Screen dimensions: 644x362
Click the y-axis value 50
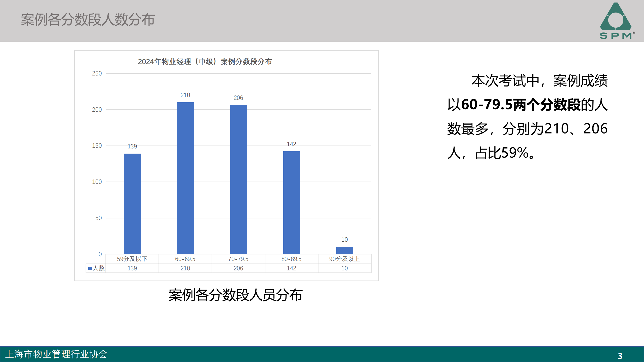[x=99, y=218]
